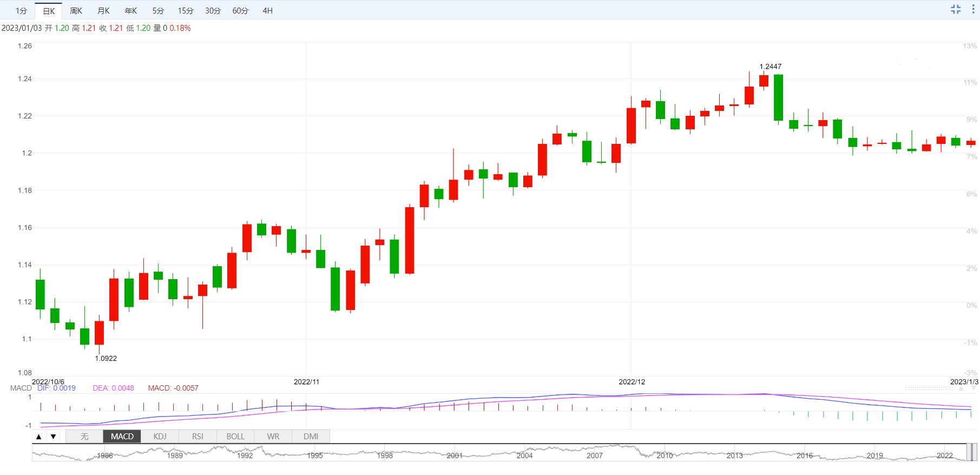Show the 年K yearly chart
Screen dimensions: 980x475
pos(131,11)
